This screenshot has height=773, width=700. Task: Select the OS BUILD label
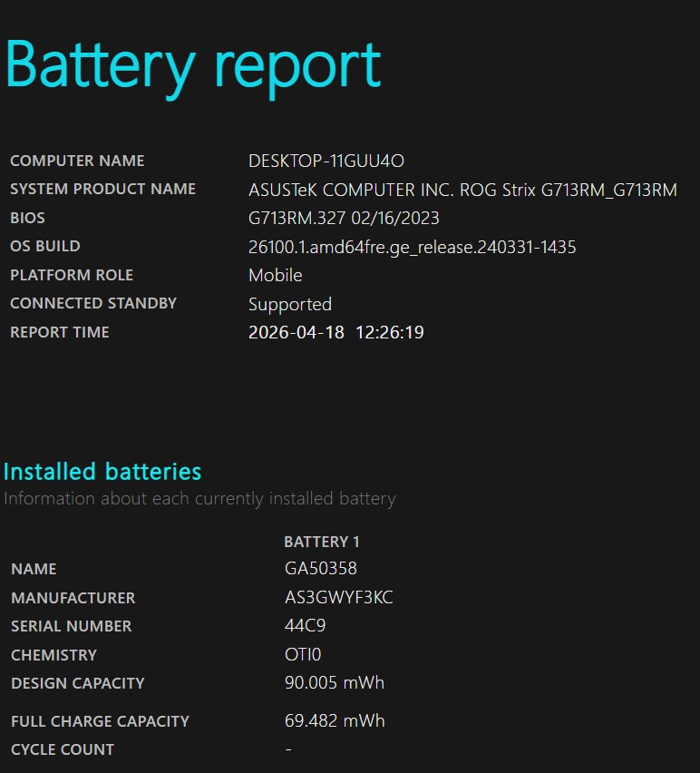coord(44,247)
